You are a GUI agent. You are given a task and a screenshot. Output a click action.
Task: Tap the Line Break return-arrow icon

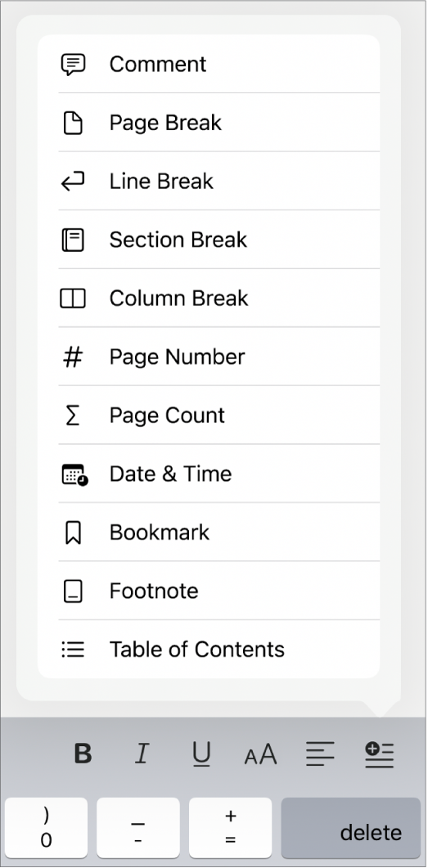click(73, 182)
